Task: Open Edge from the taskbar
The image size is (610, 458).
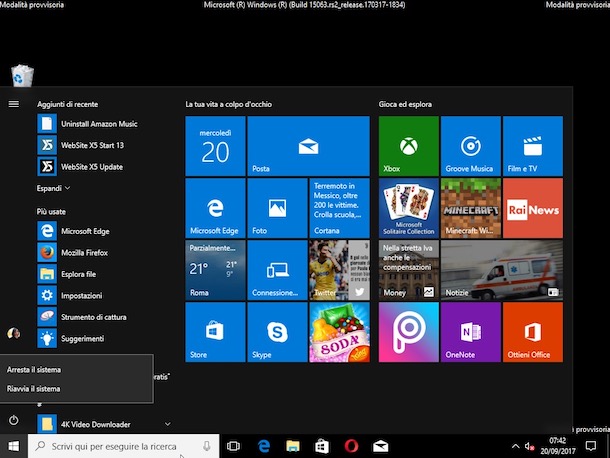Action: [264, 446]
